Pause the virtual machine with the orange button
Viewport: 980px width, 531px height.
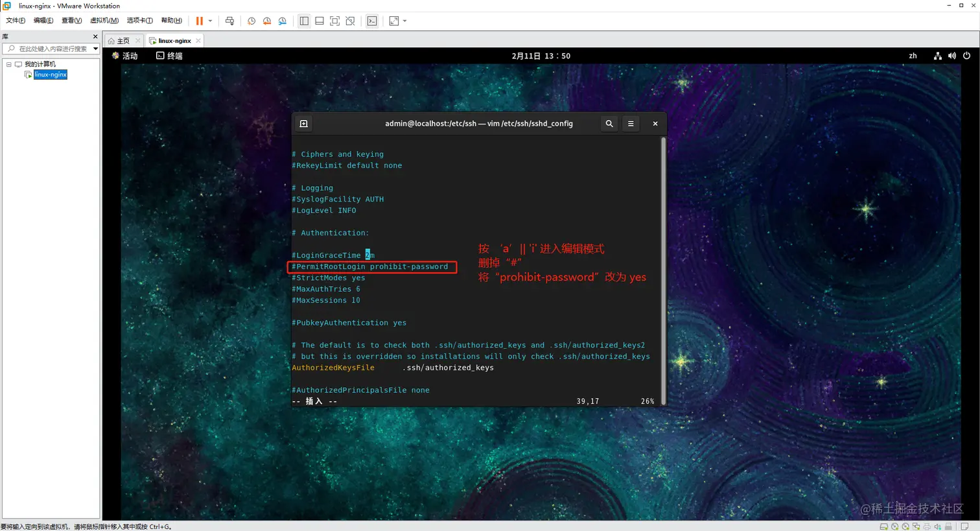pyautogui.click(x=200, y=21)
